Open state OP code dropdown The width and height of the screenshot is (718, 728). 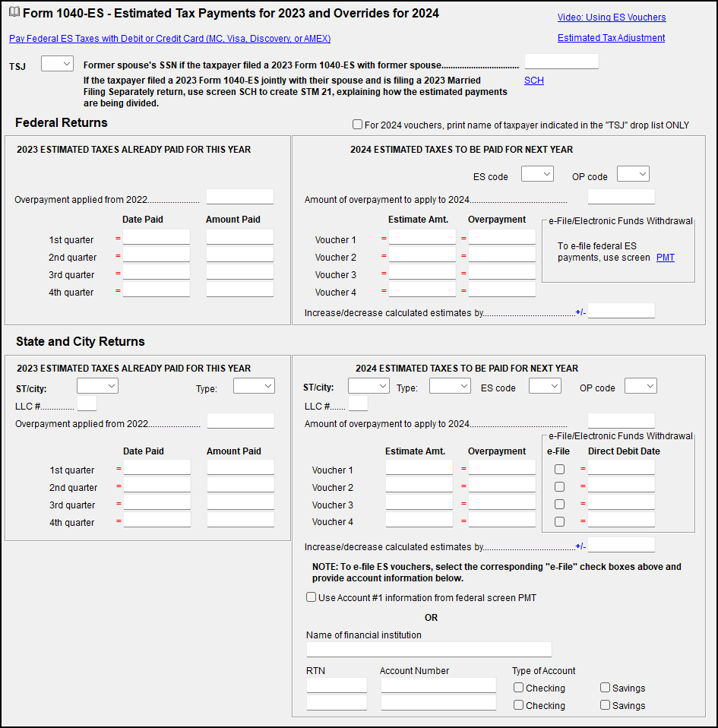tap(641, 386)
